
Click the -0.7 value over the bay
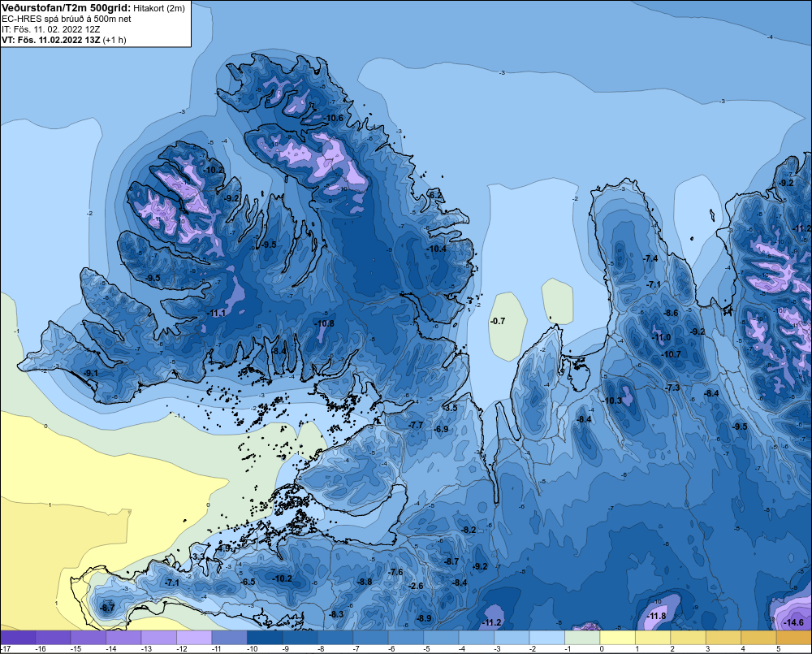497,321
